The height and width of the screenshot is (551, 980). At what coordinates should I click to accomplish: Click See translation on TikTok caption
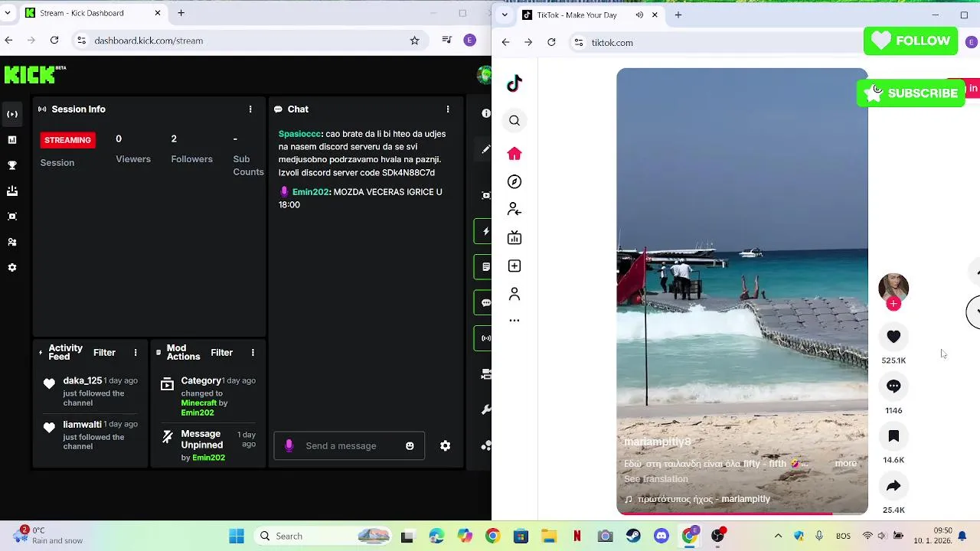(656, 479)
